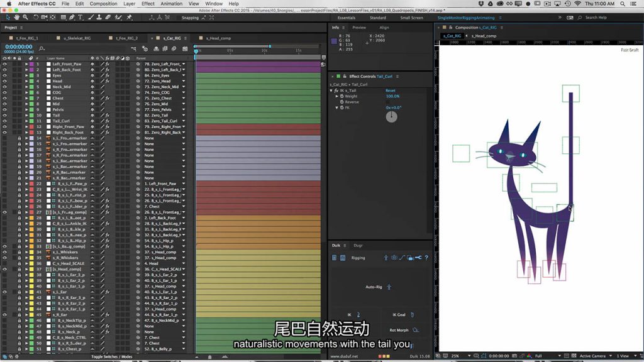
Task: Select the Clone Stamp tool
Action: [x=99, y=18]
